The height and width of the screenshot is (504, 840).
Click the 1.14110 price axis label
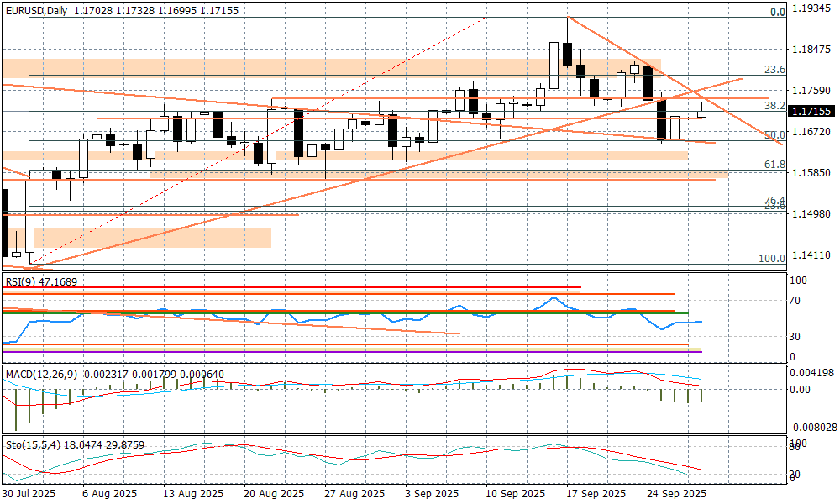pos(811,256)
